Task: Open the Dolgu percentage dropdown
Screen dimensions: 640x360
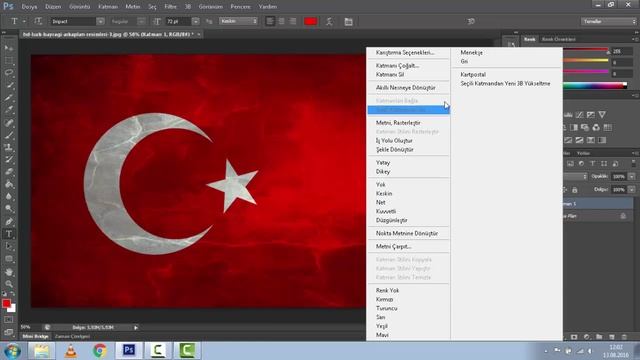Action: click(x=632, y=190)
